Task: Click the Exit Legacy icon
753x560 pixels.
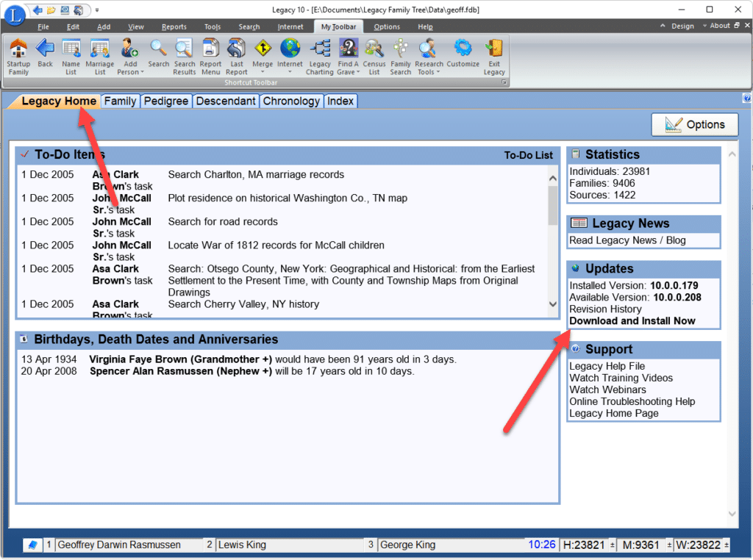Action: [494, 57]
